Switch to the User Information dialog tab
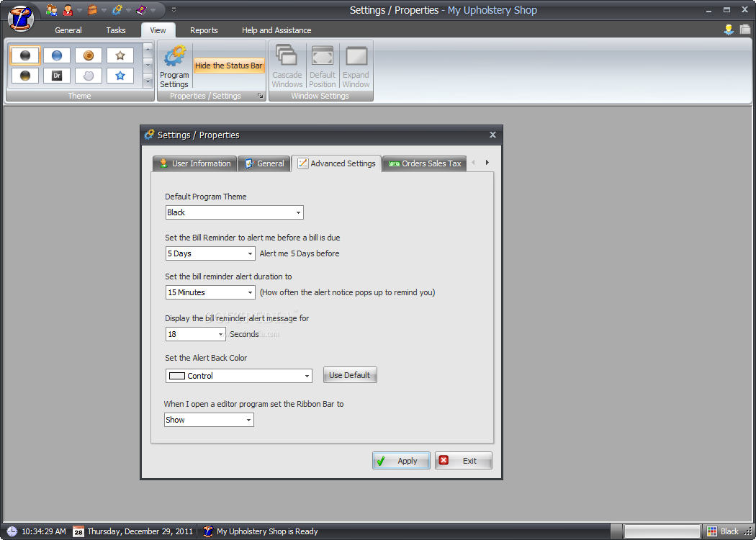The height and width of the screenshot is (540, 756). tap(195, 163)
